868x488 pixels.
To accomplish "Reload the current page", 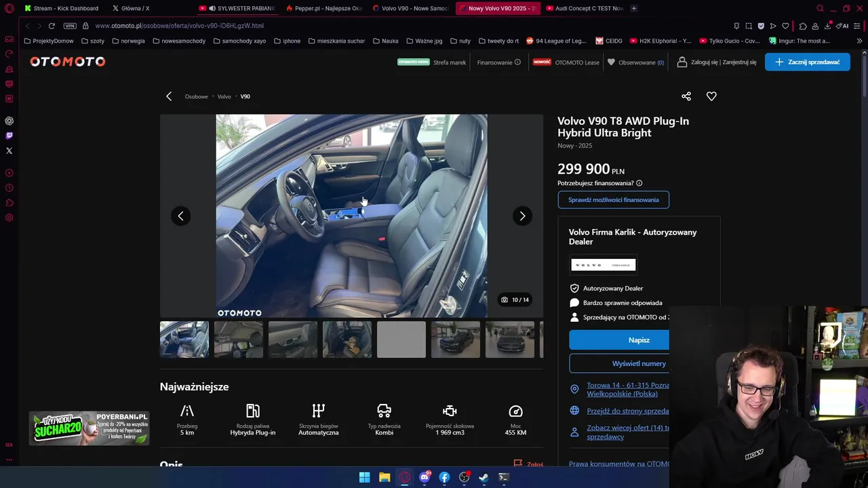I will [x=52, y=26].
